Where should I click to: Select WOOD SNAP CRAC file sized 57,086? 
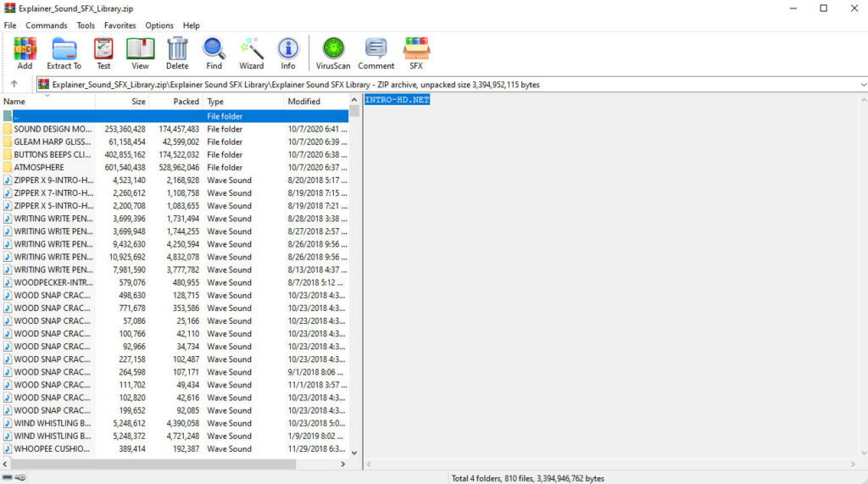click(x=175, y=320)
